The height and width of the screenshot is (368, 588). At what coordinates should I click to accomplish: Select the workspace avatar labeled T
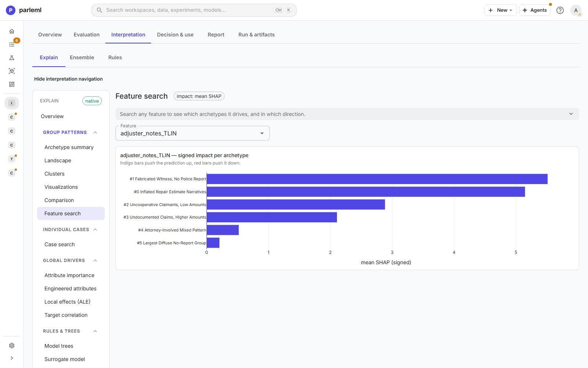(x=12, y=159)
